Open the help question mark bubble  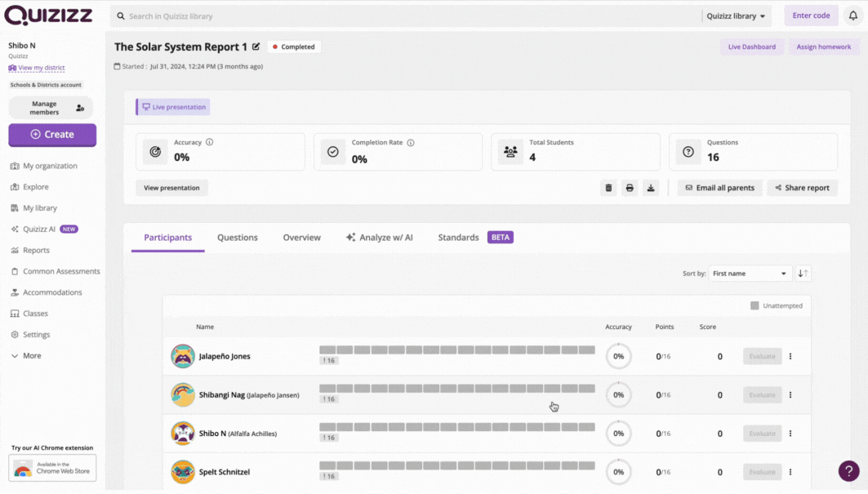click(x=848, y=471)
